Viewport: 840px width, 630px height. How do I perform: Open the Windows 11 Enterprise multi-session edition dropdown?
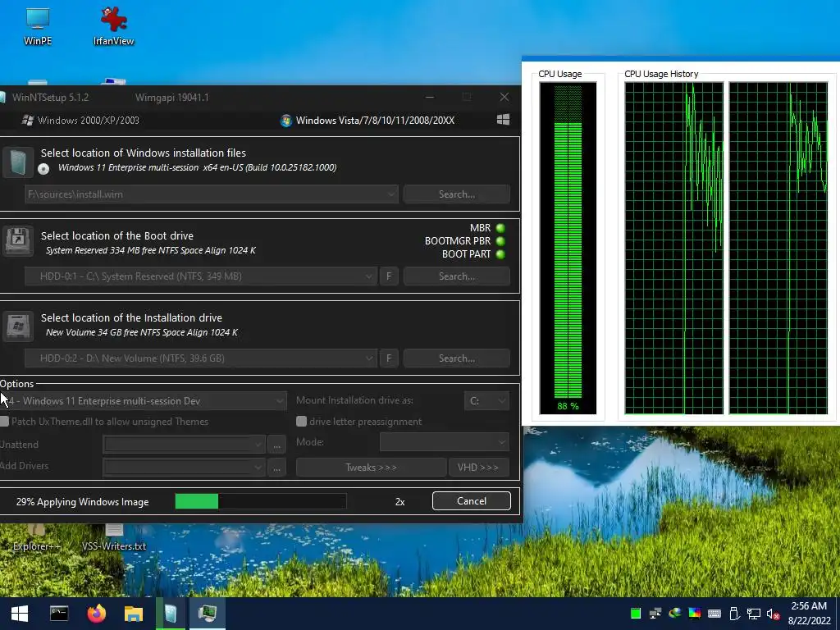click(144, 400)
